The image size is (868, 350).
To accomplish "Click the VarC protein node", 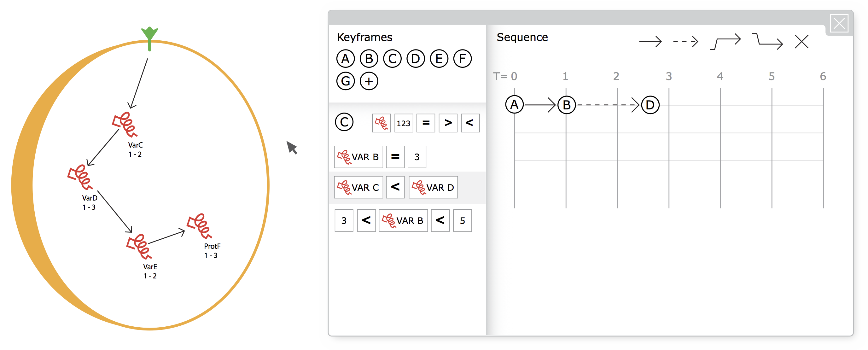I will (125, 125).
